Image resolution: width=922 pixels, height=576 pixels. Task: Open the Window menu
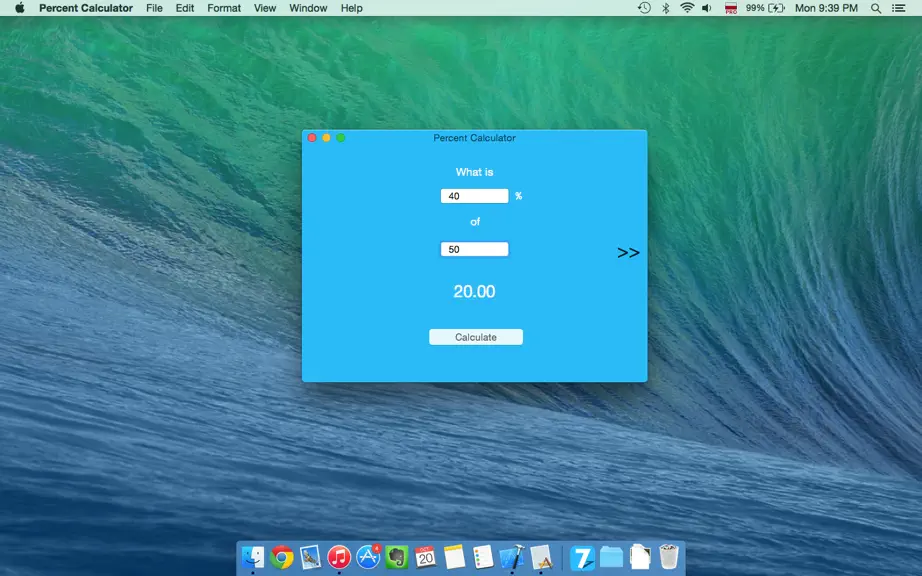point(308,8)
